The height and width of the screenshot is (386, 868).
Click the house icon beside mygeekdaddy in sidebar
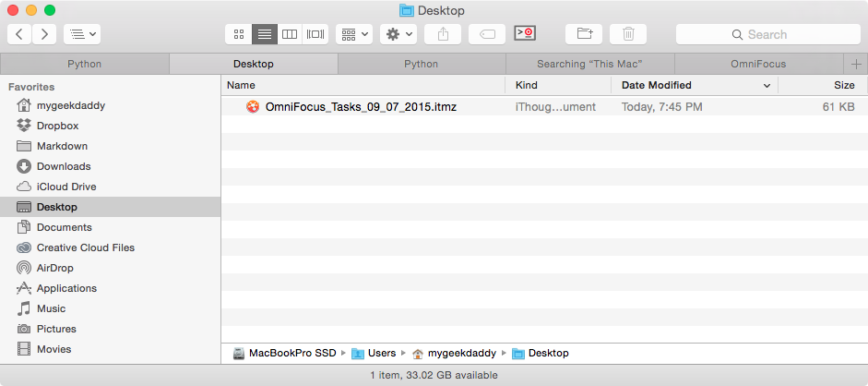[x=24, y=105]
